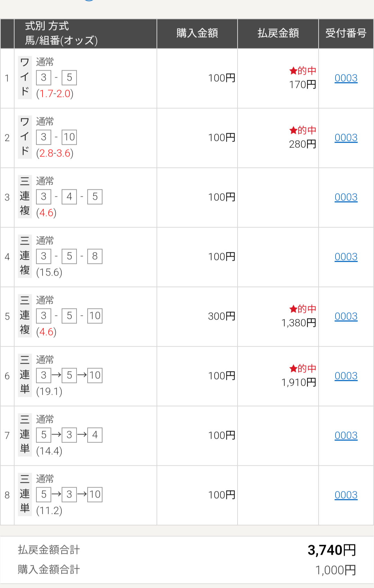Click the 的中 star for 1,910円 payout
Viewport: 374px width, 588px height.
[x=293, y=368]
